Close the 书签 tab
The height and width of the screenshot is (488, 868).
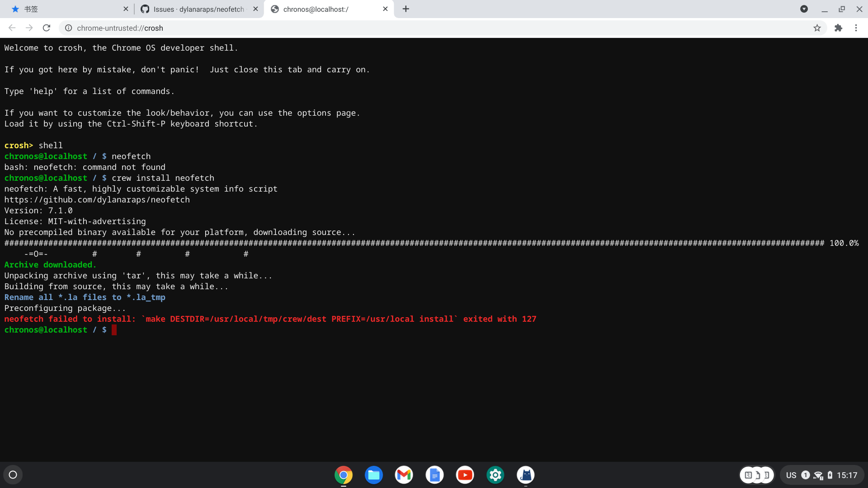[x=126, y=9]
